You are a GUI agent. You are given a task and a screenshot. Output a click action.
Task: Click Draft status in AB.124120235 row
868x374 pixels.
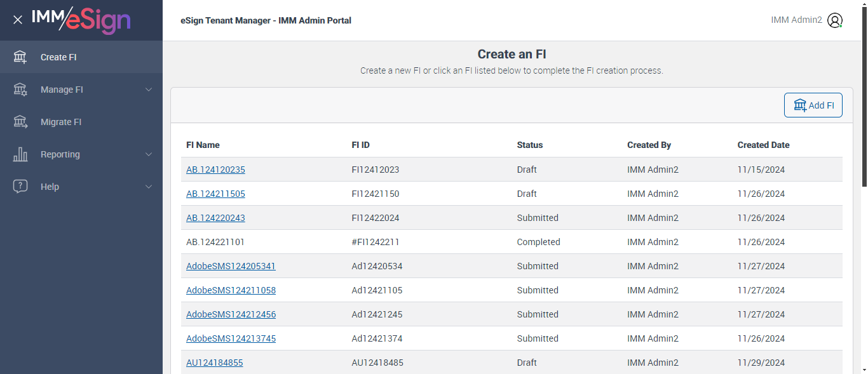(x=527, y=170)
